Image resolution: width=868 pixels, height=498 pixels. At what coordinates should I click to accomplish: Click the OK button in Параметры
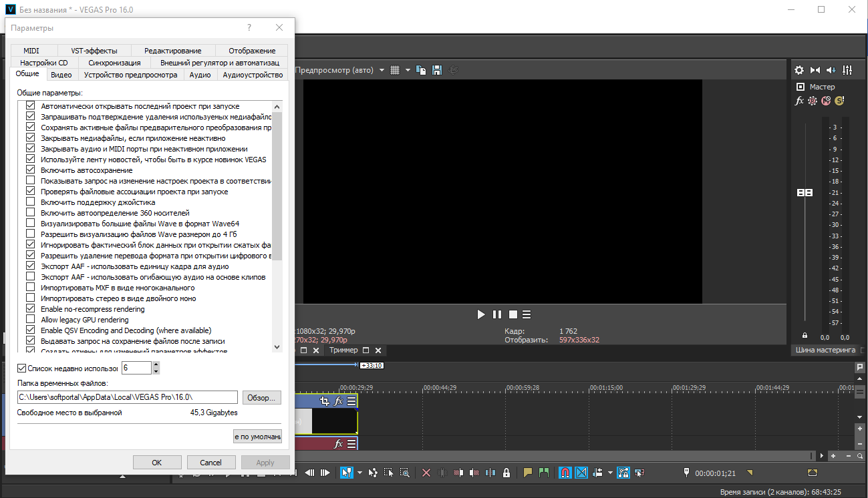click(157, 462)
